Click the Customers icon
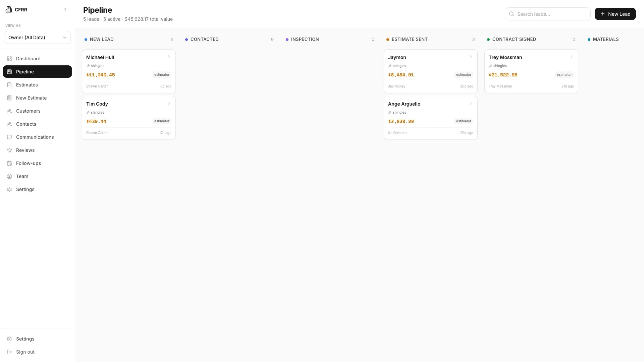 pos(9,111)
